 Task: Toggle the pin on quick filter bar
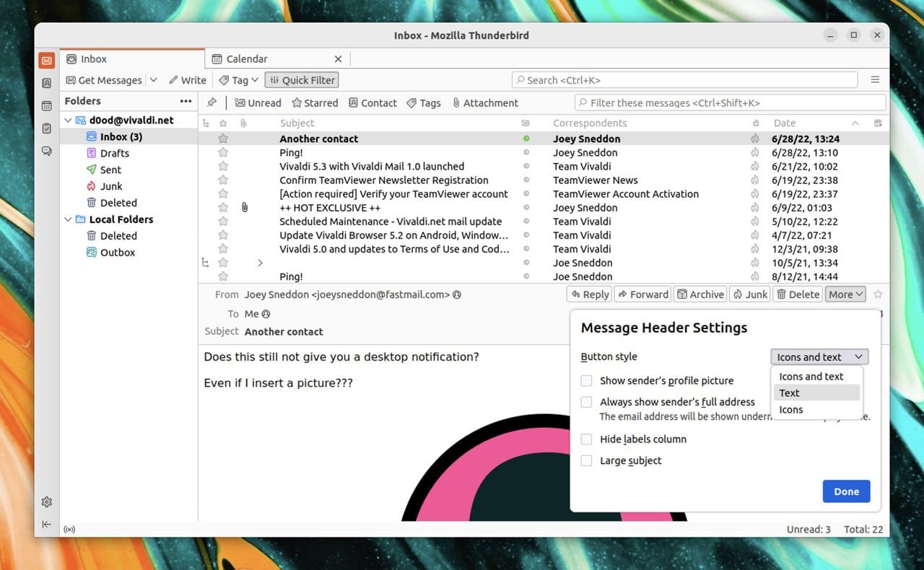(212, 102)
